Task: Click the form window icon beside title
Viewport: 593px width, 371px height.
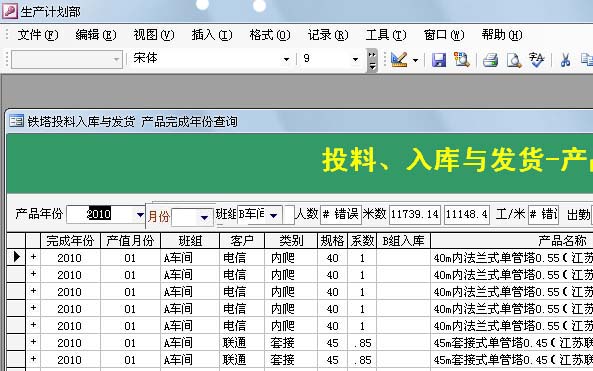Action: point(16,121)
